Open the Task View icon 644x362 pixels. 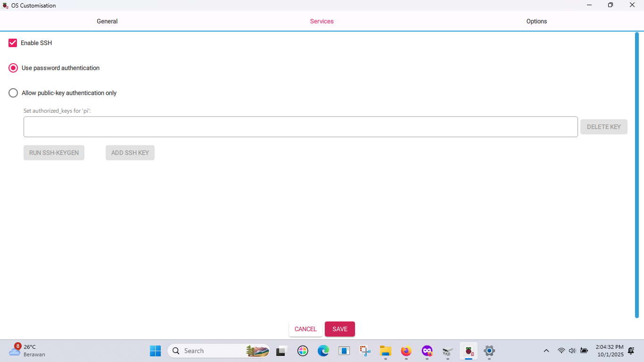[x=282, y=351]
